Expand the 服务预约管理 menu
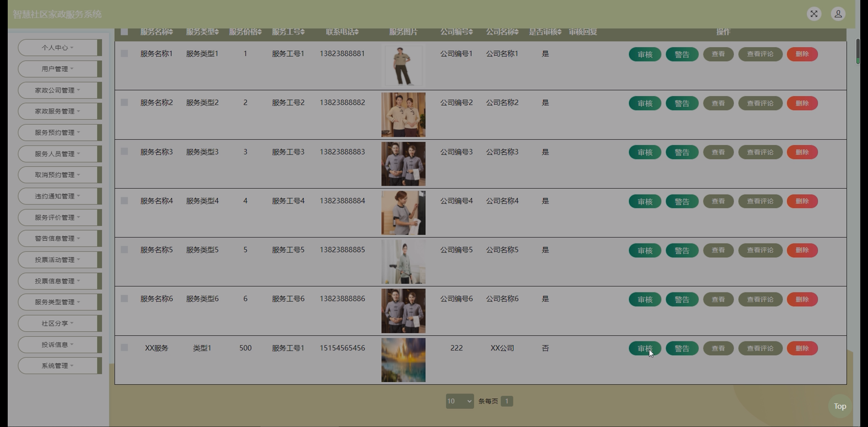 pyautogui.click(x=60, y=132)
